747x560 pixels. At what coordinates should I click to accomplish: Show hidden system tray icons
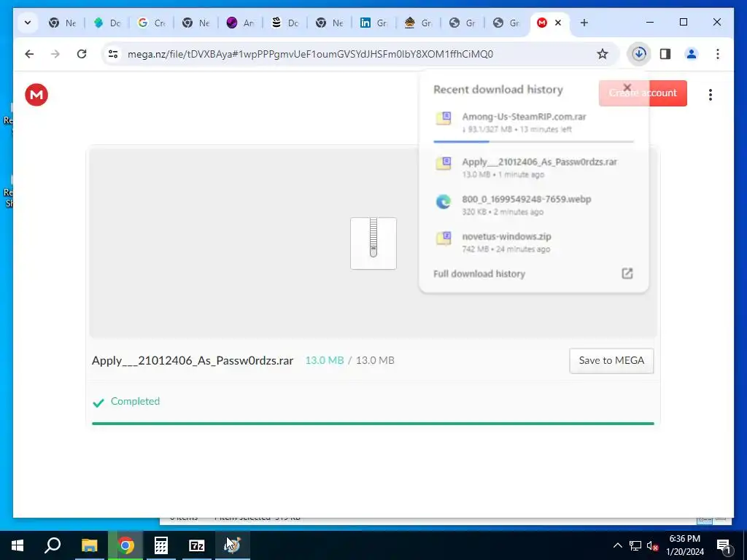coord(617,545)
